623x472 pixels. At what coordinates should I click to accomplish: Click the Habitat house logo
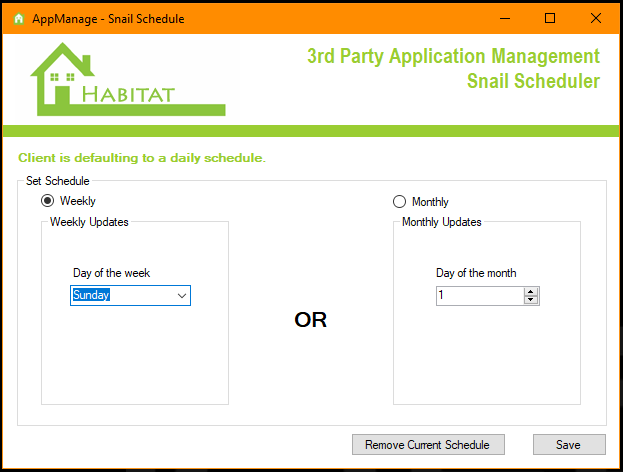tap(127, 79)
